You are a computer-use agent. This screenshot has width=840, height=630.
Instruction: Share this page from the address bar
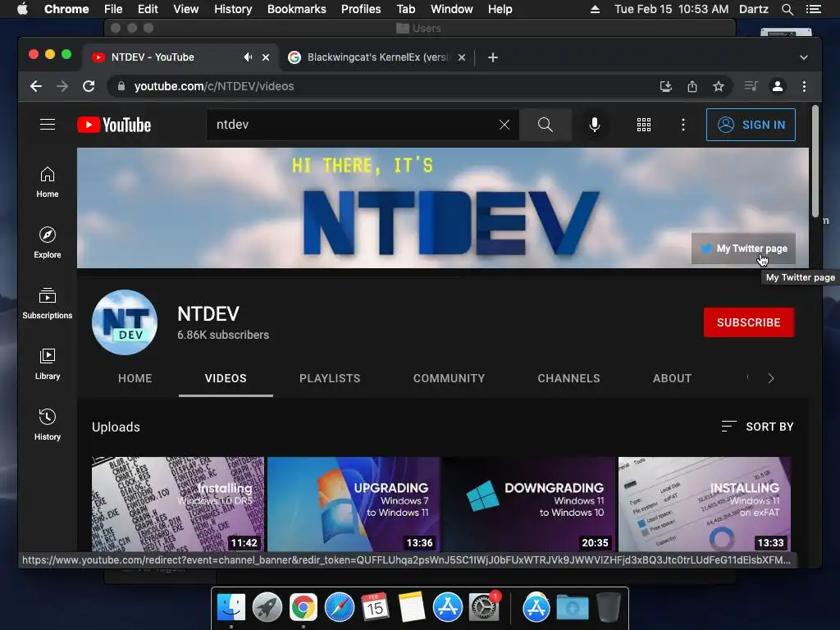click(692, 86)
